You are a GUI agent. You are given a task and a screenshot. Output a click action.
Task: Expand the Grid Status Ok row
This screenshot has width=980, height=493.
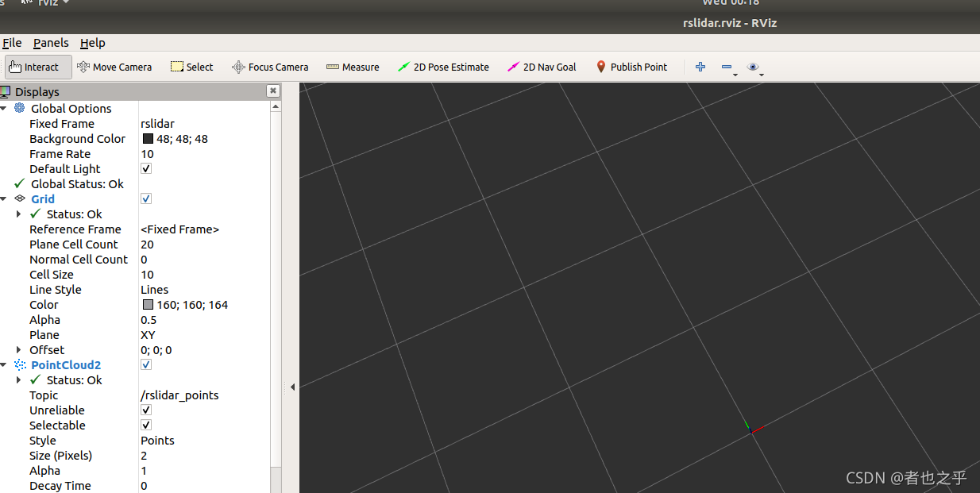(x=19, y=214)
